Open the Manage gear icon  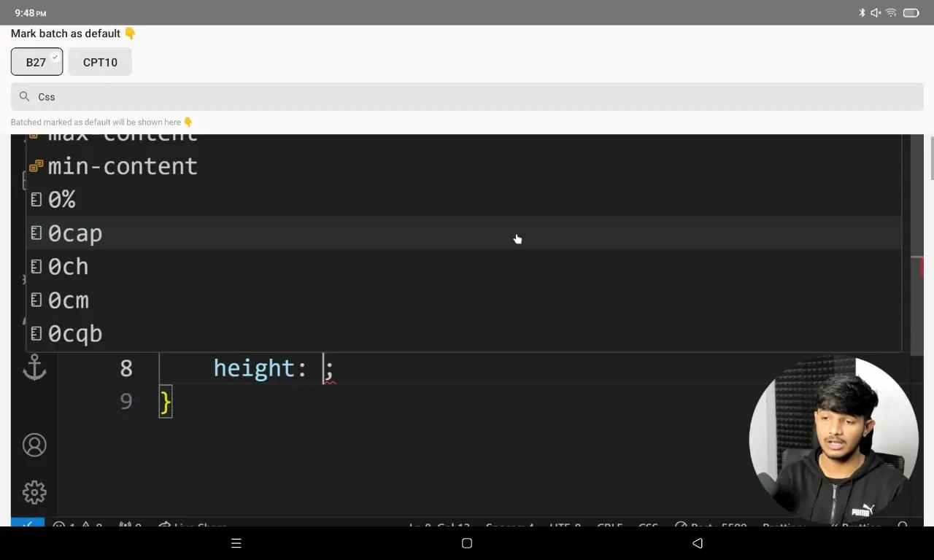click(34, 492)
